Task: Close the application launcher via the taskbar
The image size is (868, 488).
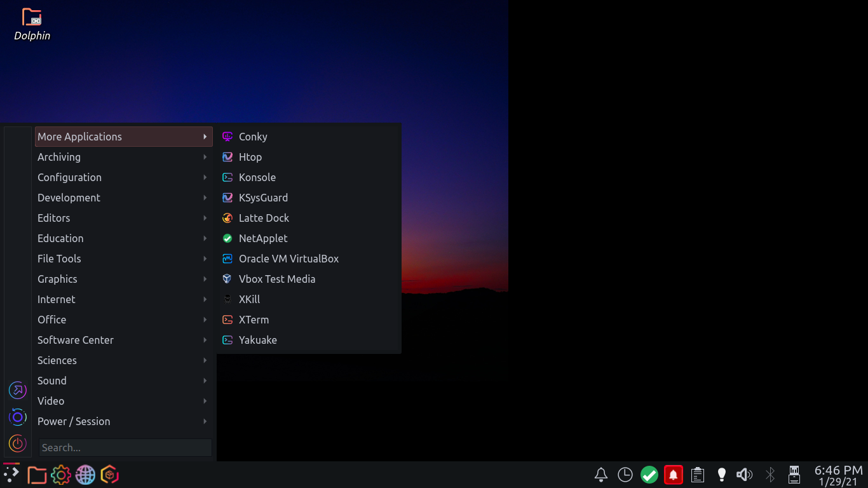Action: coord(11,474)
